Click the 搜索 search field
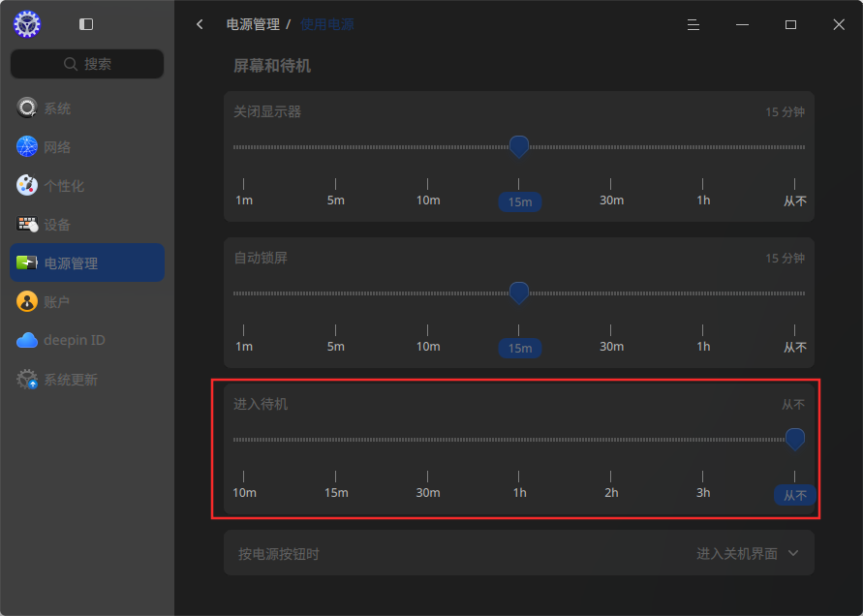 coord(87,64)
